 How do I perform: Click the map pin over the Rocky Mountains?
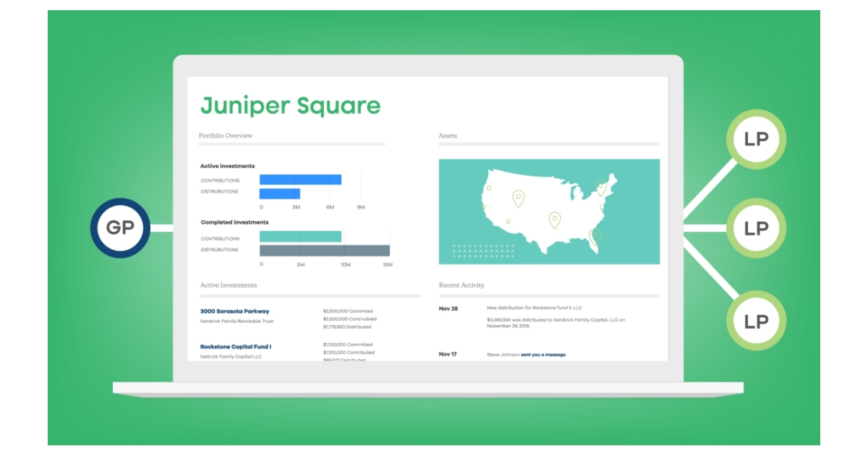[518, 196]
